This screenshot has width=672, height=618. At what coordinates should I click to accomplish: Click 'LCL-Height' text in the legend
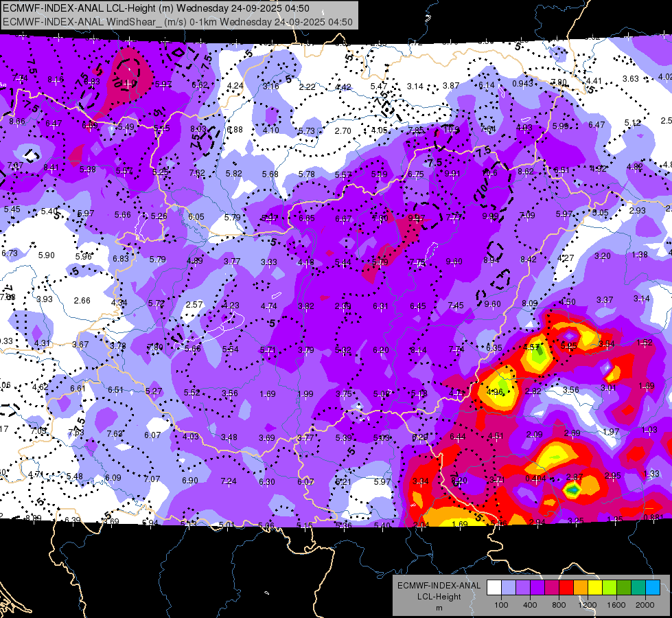(439, 597)
